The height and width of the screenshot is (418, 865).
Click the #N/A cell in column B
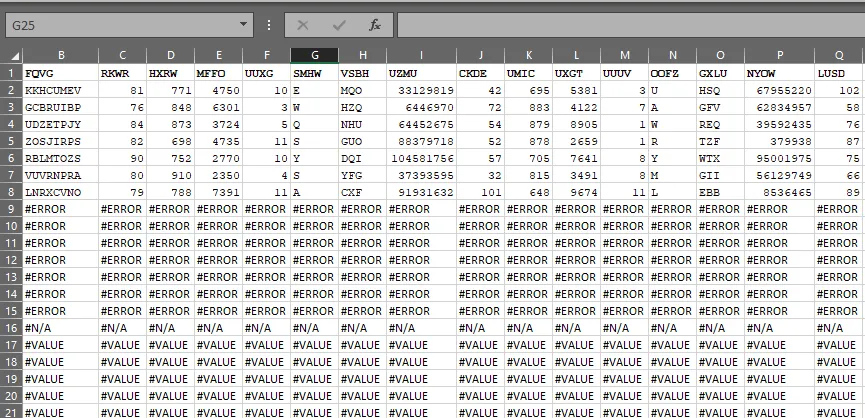pos(61,328)
